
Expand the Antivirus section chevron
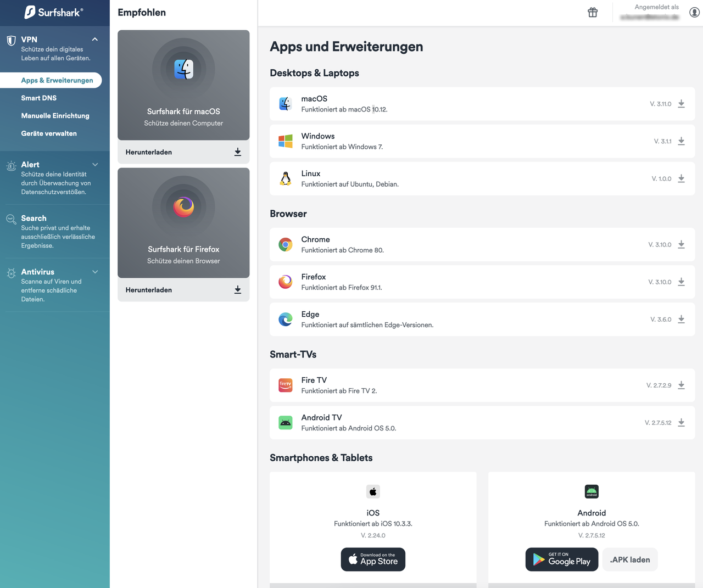(95, 272)
